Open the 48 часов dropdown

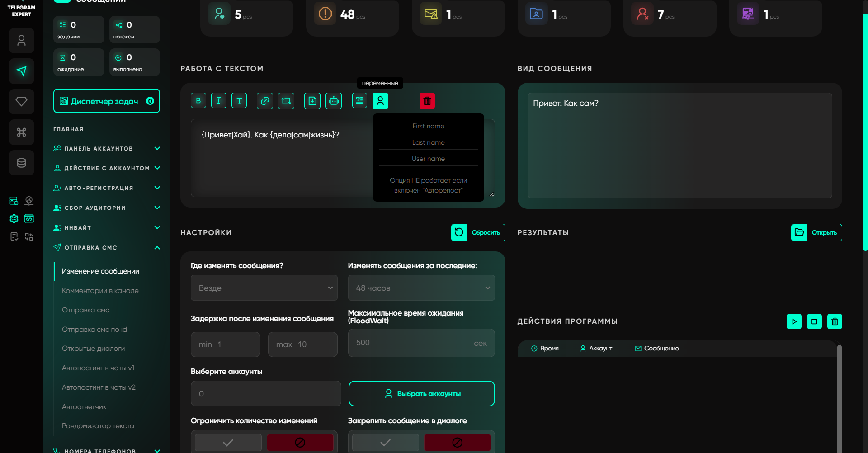click(x=421, y=288)
